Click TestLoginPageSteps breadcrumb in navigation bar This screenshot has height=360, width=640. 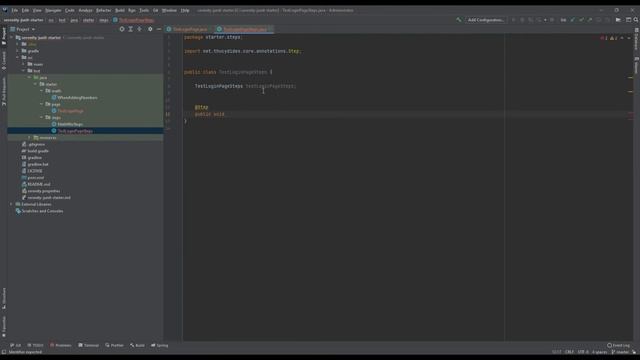[133, 20]
